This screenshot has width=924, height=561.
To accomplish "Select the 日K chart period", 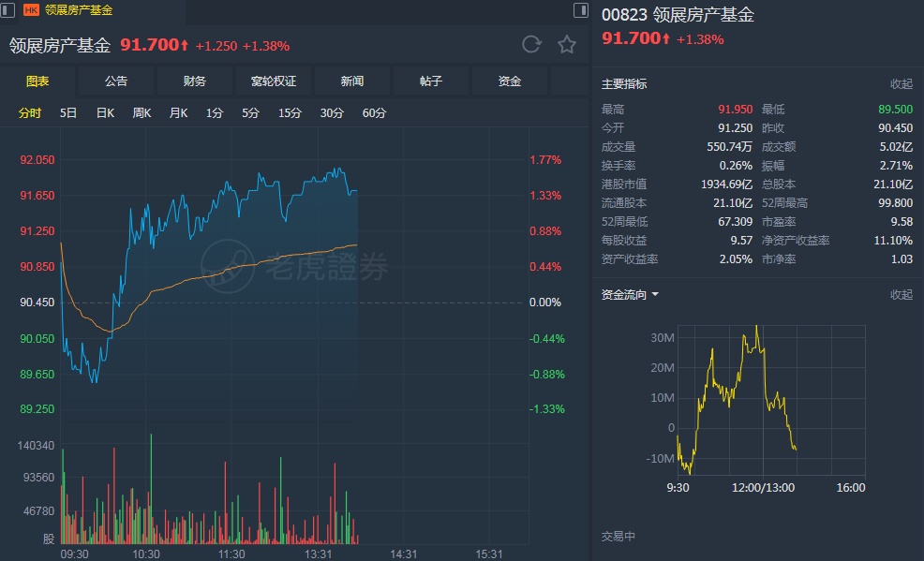I will coord(105,113).
